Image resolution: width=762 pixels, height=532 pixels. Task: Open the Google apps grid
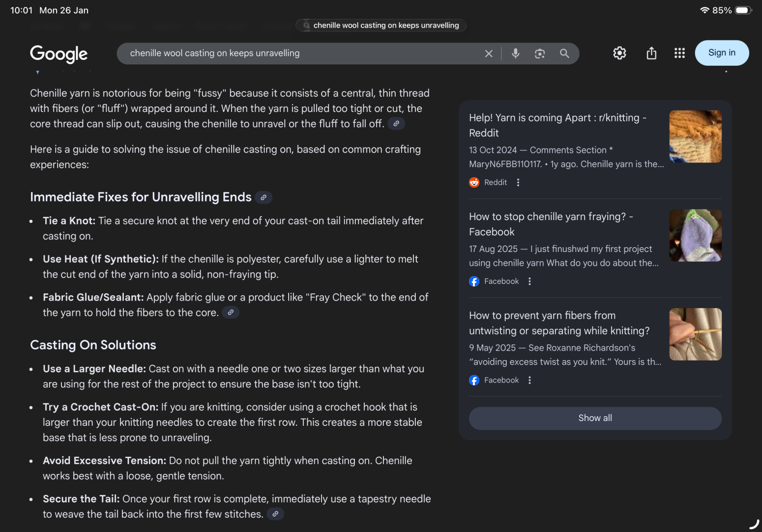point(680,53)
